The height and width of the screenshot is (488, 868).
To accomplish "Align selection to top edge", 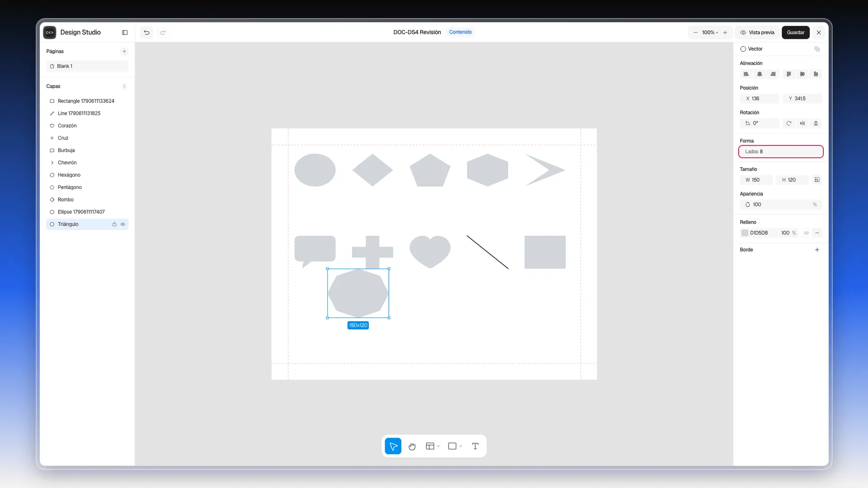I will 789,74.
